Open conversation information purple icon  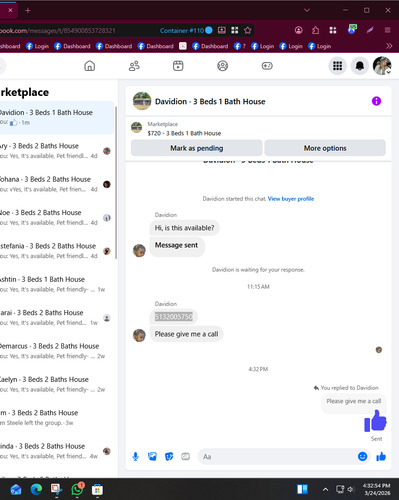click(x=376, y=101)
